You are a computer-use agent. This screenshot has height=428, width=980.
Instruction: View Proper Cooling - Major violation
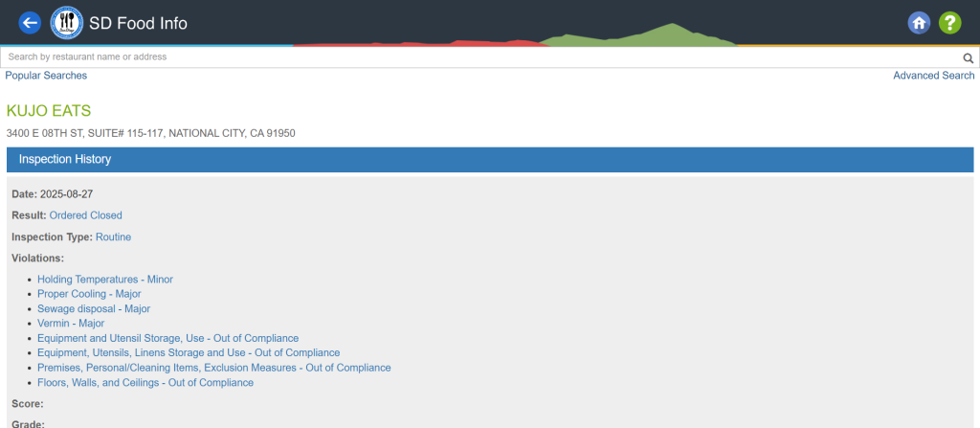[x=89, y=294]
